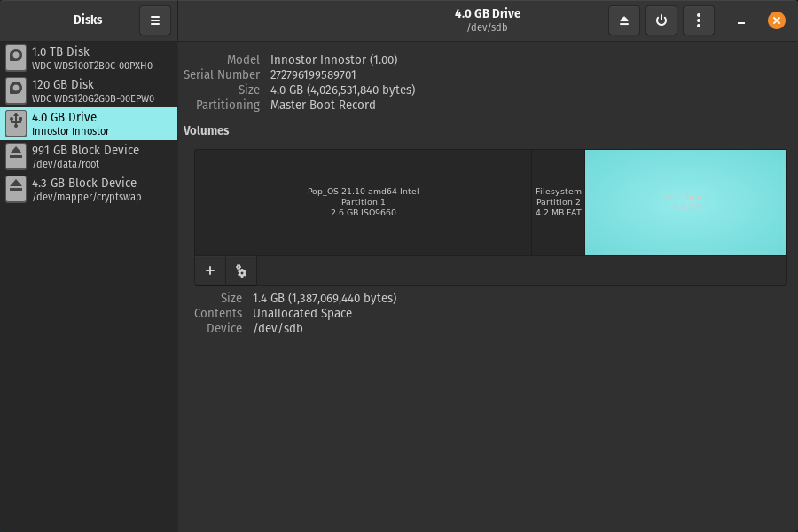The image size is (798, 532).
Task: Click the 991 GB block device icon
Action: coord(16,156)
